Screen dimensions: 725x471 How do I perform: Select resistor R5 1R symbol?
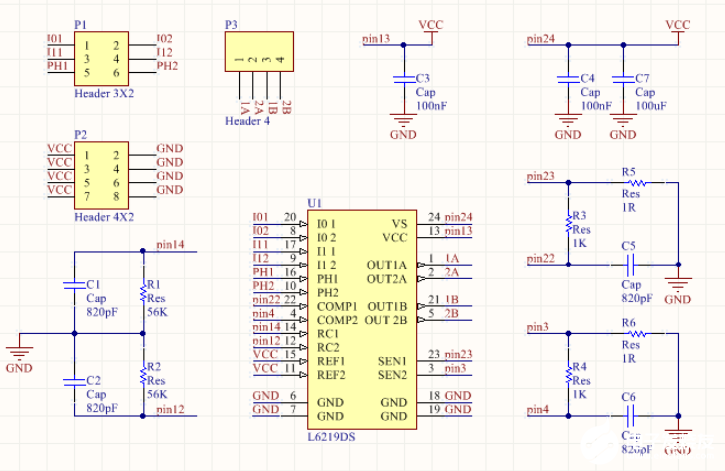click(640, 183)
